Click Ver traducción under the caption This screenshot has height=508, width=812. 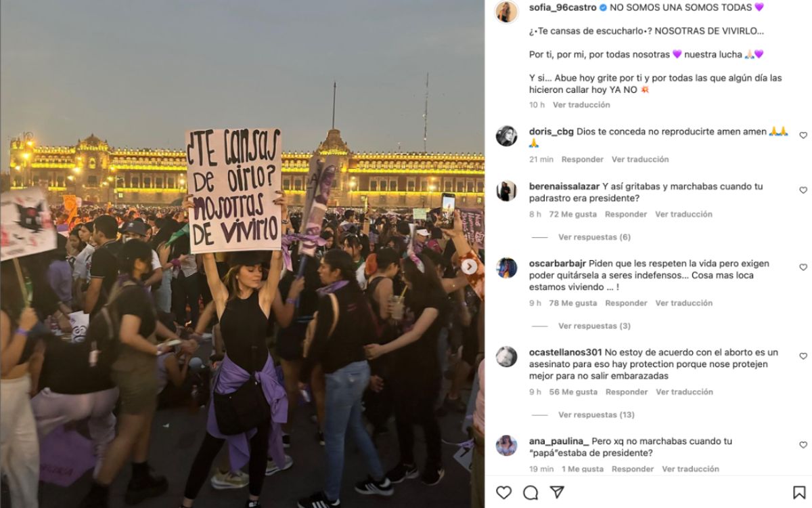[x=581, y=104]
